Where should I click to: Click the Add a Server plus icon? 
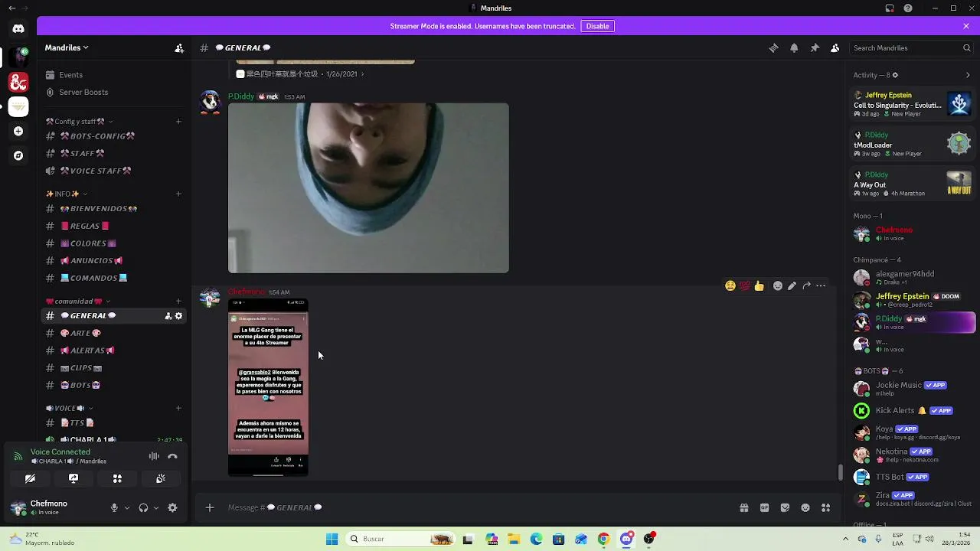tap(18, 131)
